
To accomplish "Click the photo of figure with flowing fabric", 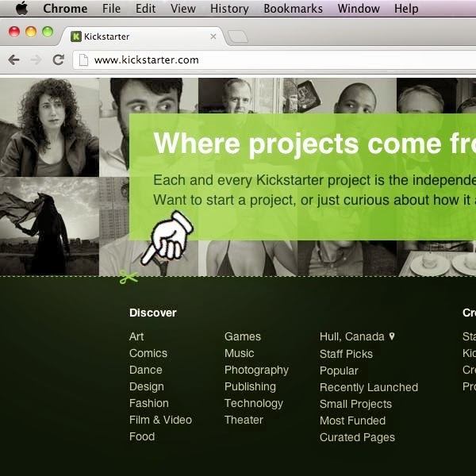I will [x=49, y=226].
